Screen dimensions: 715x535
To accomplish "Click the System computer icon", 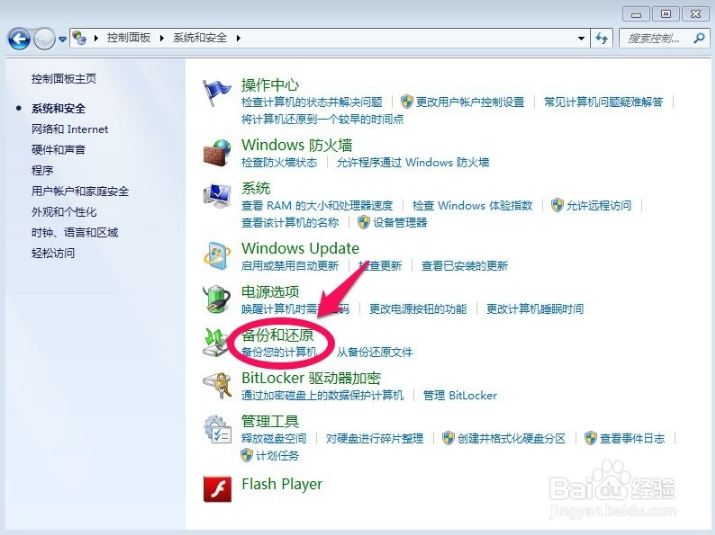I will [217, 196].
